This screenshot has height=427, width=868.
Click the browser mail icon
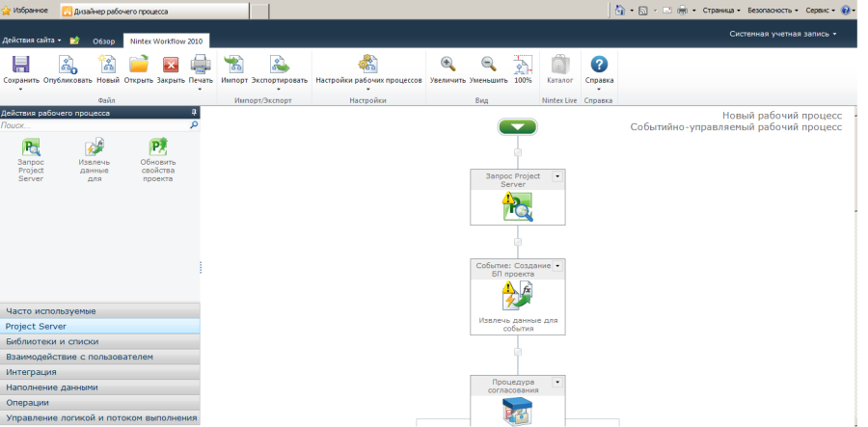tap(667, 10)
